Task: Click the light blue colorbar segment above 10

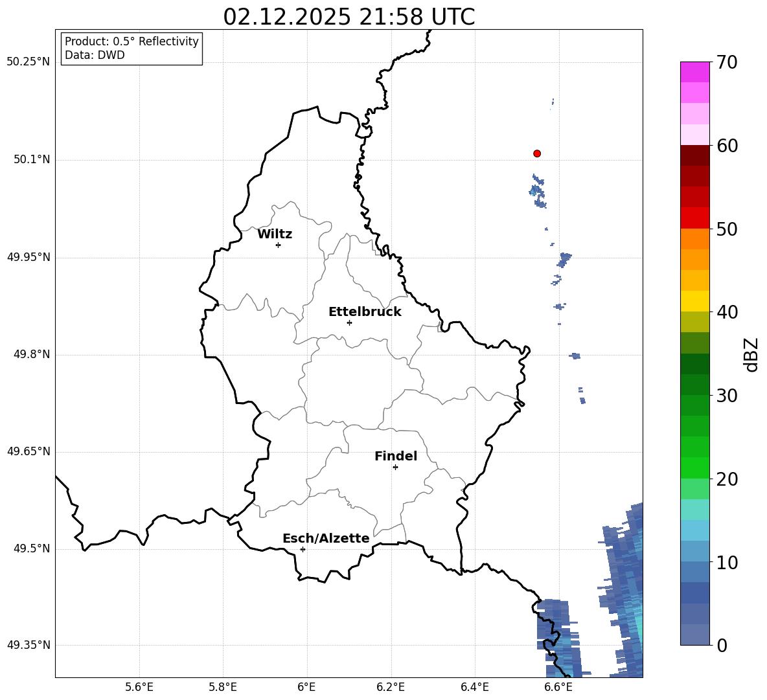Action: pos(695,551)
